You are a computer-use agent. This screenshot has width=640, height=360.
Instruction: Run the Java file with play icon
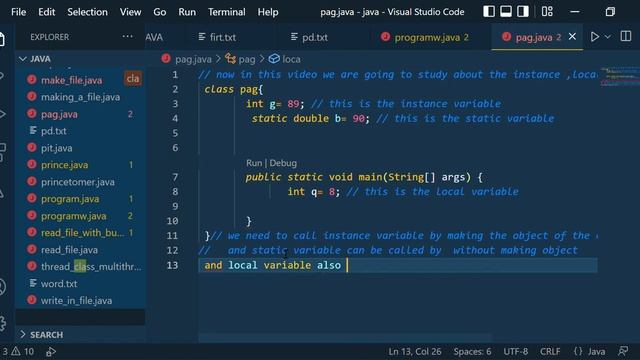click(x=595, y=37)
